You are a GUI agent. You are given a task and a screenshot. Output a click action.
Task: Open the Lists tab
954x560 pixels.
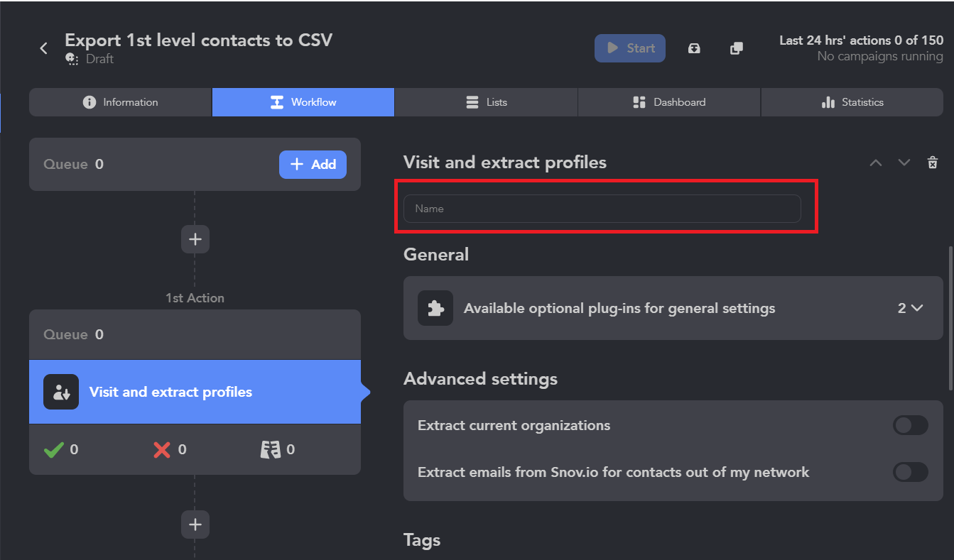pyautogui.click(x=487, y=102)
